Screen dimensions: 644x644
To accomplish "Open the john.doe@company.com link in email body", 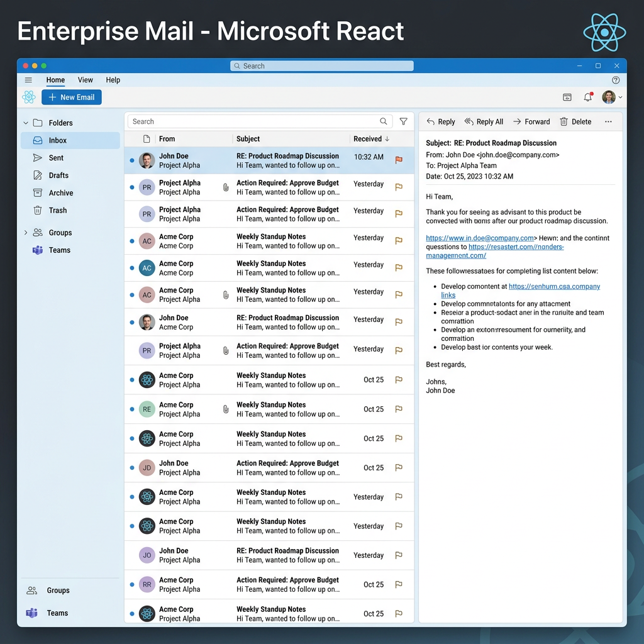I will (480, 238).
